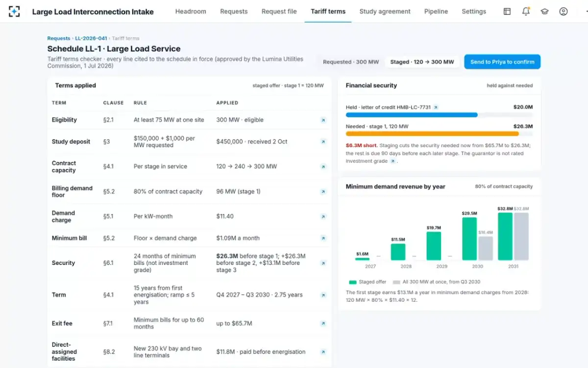Click the '$20.0M' held amount
Image resolution: width=588 pixels, height=368 pixels.
tap(523, 107)
